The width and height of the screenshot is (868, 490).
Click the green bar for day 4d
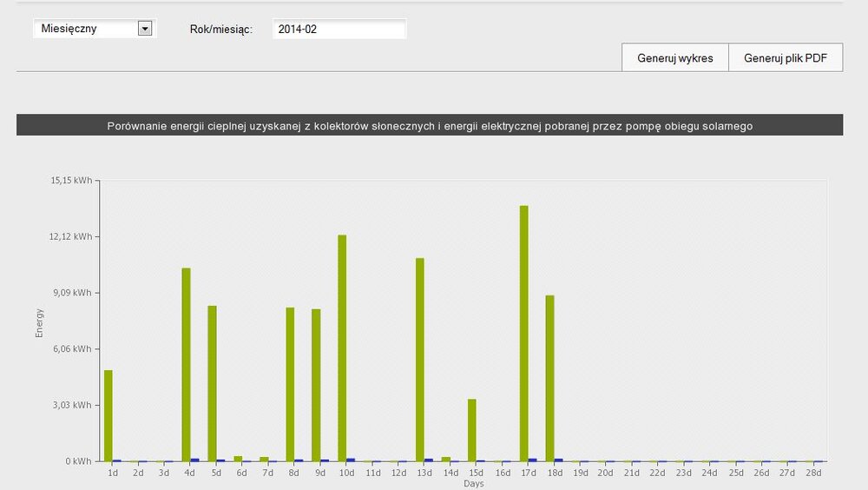pyautogui.click(x=186, y=364)
